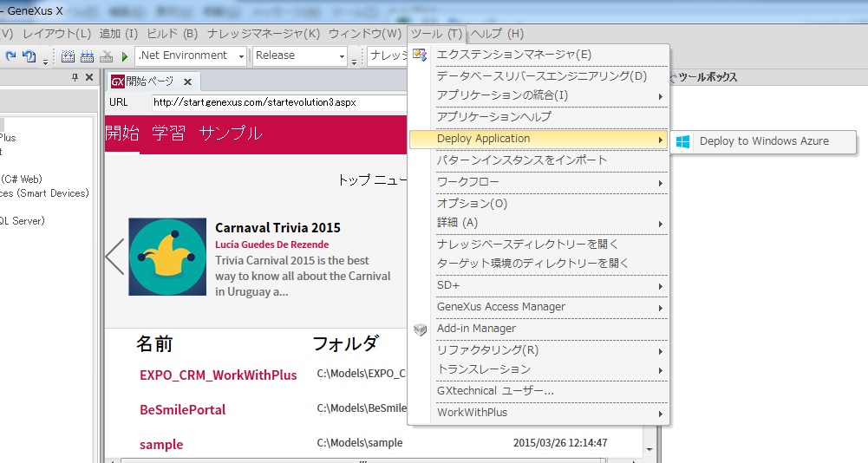868x463 pixels.
Task: Click the Add-in Manager cube icon
Action: coord(421,329)
